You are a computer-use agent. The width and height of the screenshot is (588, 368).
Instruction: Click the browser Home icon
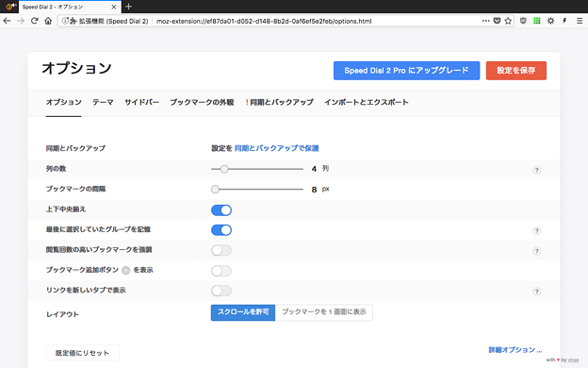[48, 21]
